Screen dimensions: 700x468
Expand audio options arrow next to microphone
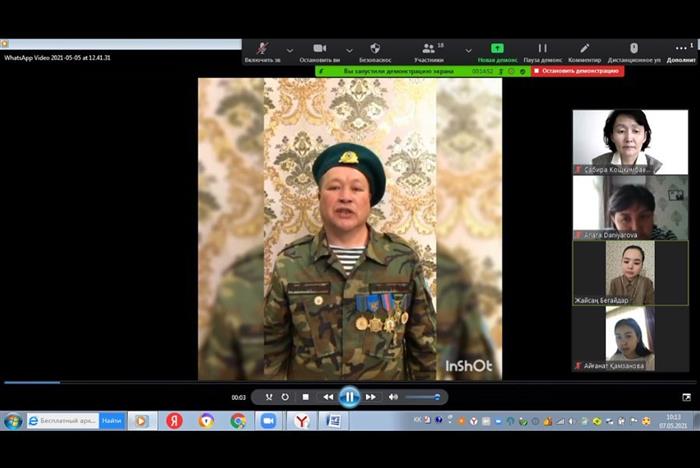(x=290, y=50)
